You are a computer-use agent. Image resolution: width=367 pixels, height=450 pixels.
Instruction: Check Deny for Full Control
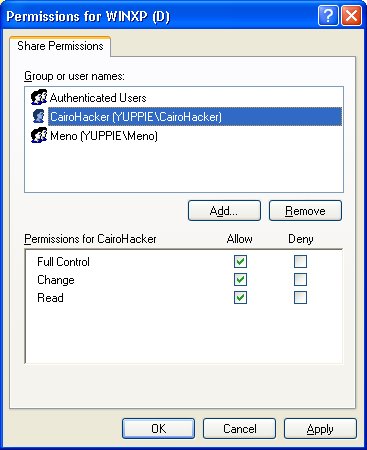[300, 262]
